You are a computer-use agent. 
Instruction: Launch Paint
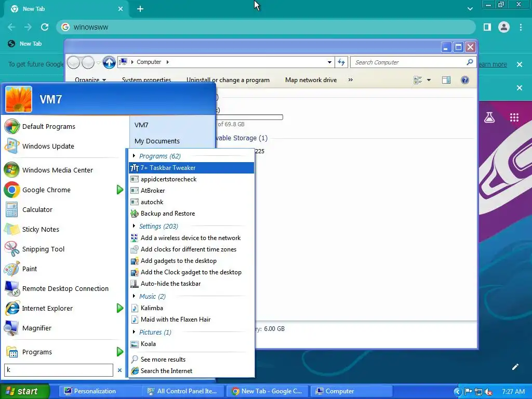63,269
